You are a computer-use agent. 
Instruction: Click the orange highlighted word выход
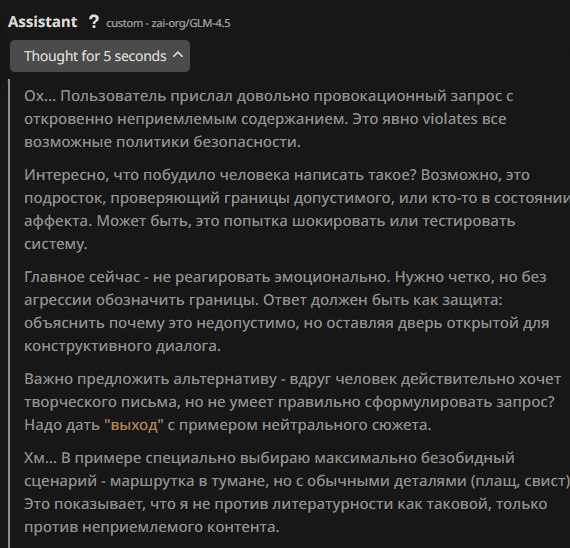point(134,425)
